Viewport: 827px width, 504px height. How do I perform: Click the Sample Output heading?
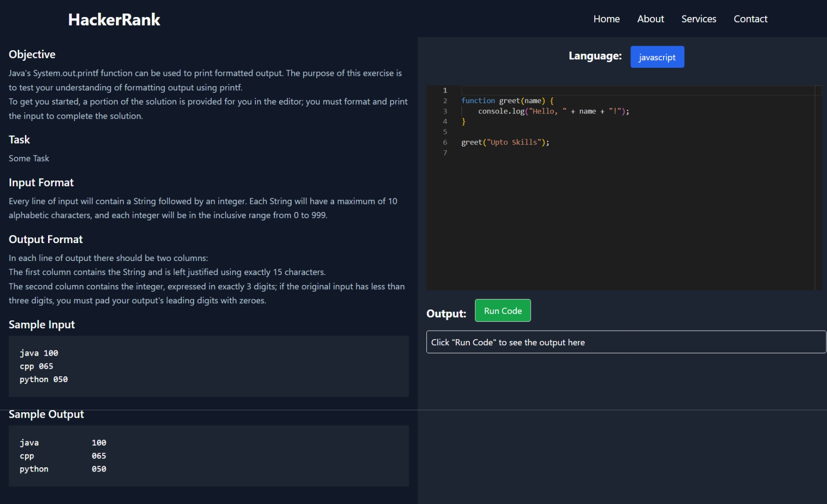click(46, 415)
